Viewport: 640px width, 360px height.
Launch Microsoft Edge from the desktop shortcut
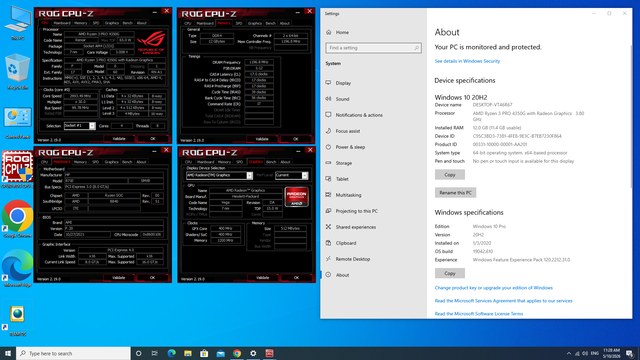click(x=18, y=268)
